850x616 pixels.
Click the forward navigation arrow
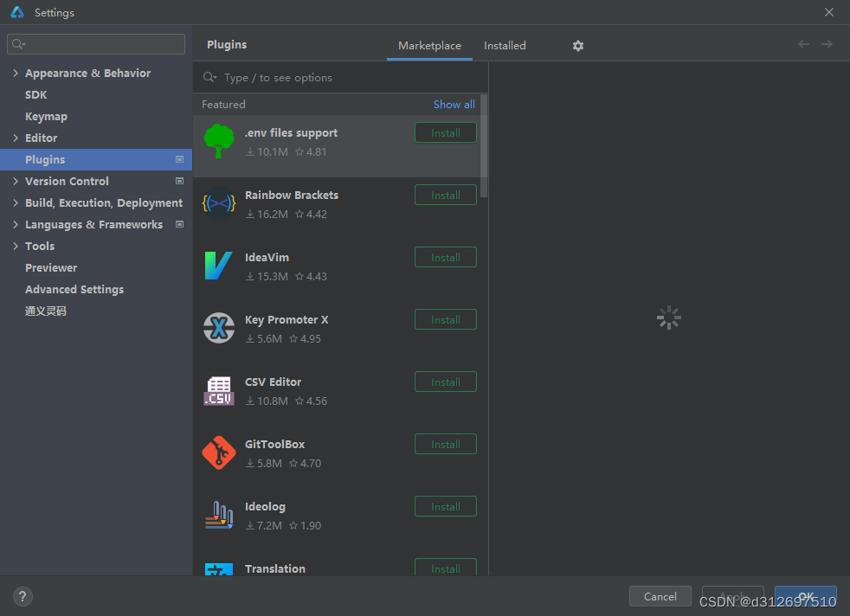pyautogui.click(x=827, y=44)
